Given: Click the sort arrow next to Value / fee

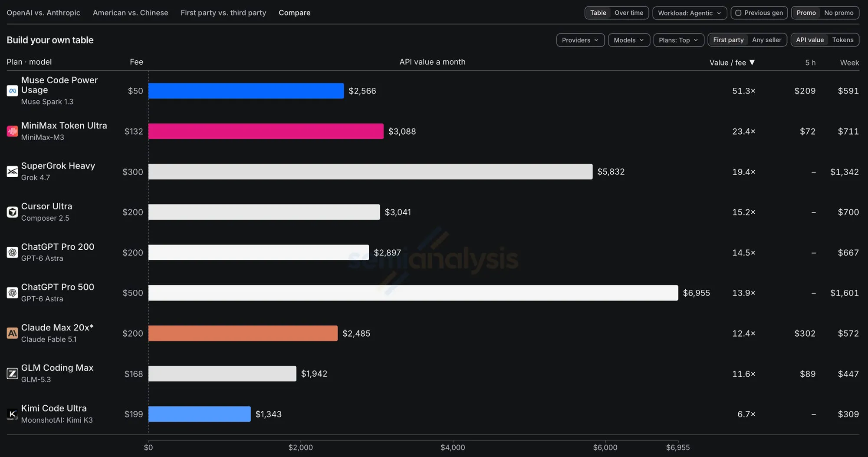Looking at the screenshot, I should click(x=752, y=63).
